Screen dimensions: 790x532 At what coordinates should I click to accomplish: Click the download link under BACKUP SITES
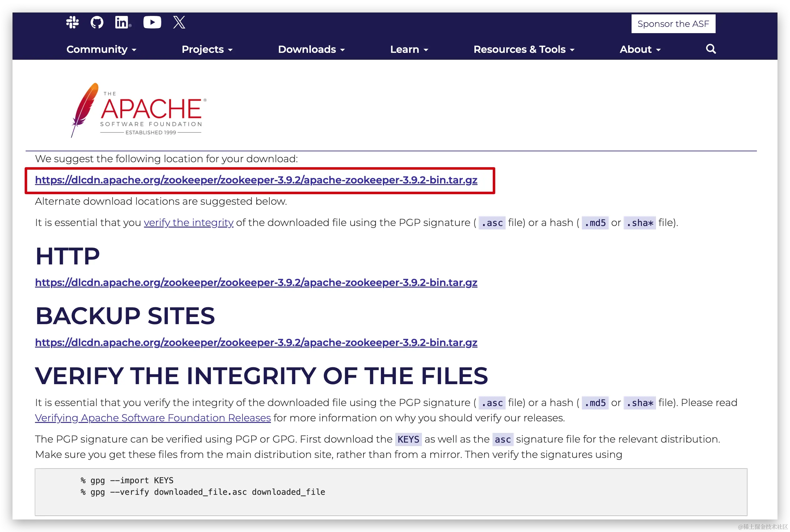(256, 342)
